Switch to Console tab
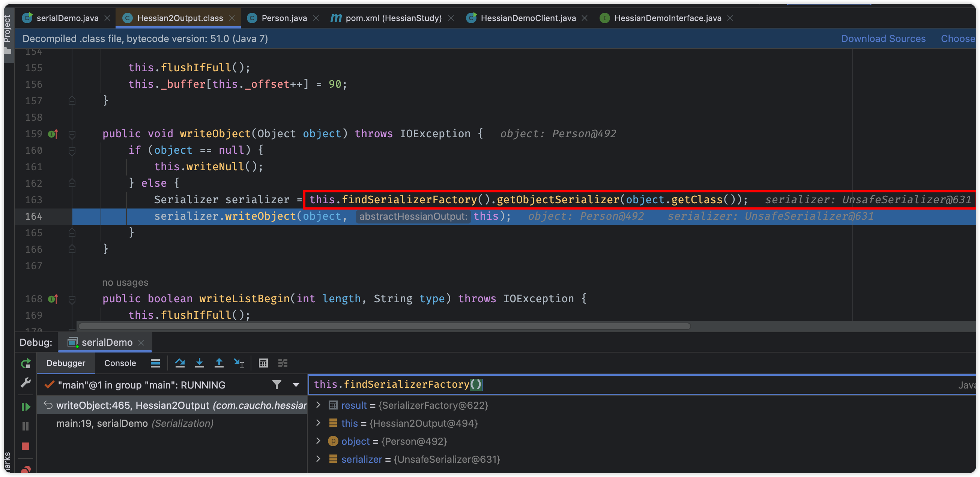The height and width of the screenshot is (477, 980). [x=120, y=363]
